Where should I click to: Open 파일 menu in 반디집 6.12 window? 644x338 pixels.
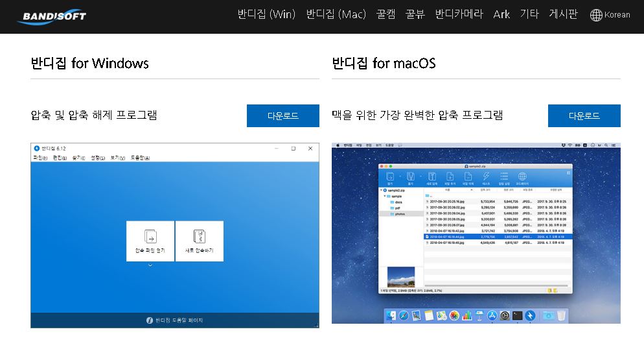pyautogui.click(x=40, y=158)
